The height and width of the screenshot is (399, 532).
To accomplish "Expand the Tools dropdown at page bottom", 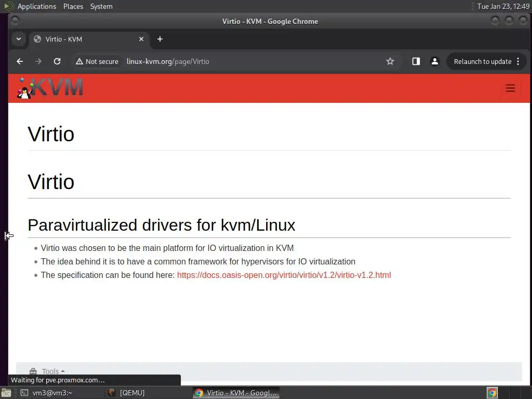I will click(47, 371).
